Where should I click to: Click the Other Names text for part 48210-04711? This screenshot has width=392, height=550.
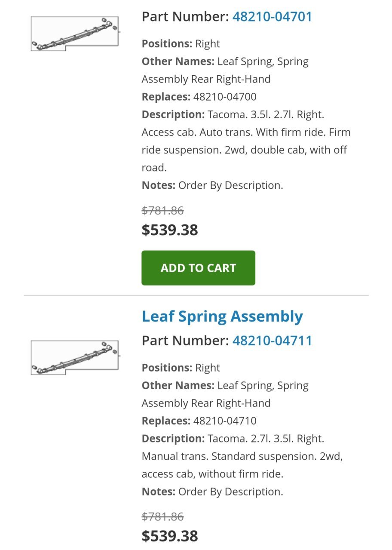225,394
